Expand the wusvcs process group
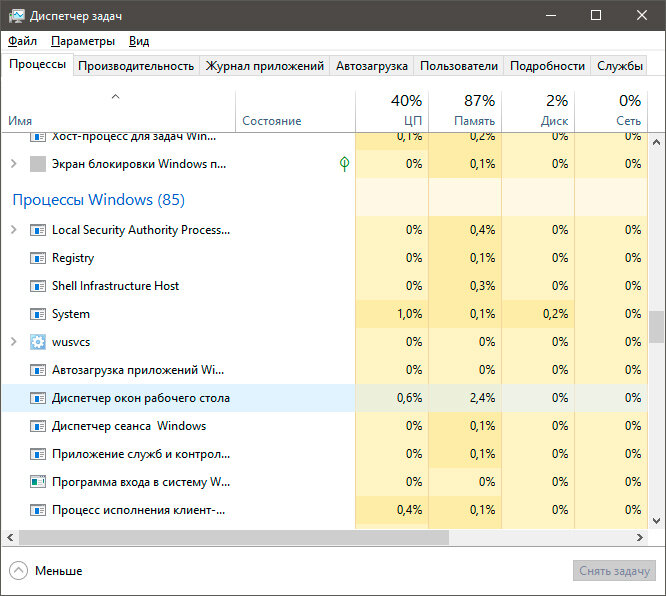This screenshot has height=596, width=666. click(x=14, y=342)
